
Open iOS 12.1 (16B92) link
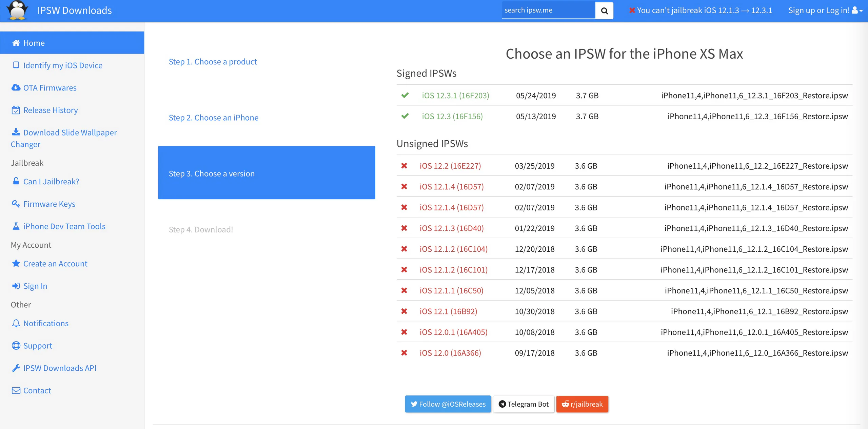pos(448,311)
